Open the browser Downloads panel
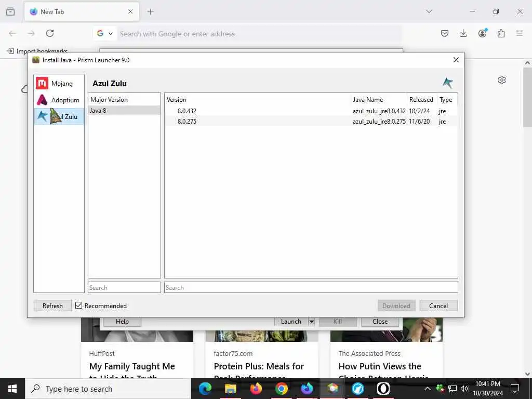Screen dimensions: 532x399 pyautogui.click(x=463, y=33)
